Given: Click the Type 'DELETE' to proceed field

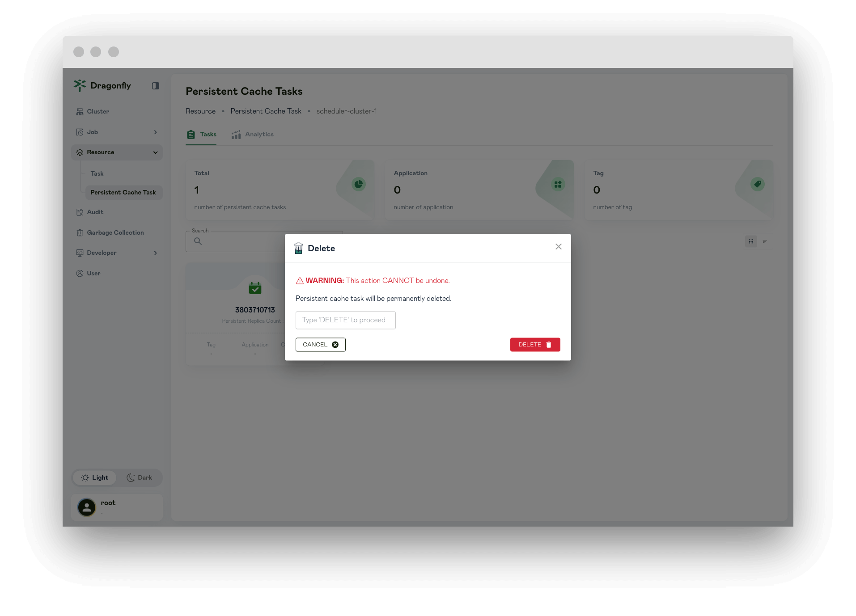Looking at the screenshot, I should click(x=345, y=320).
